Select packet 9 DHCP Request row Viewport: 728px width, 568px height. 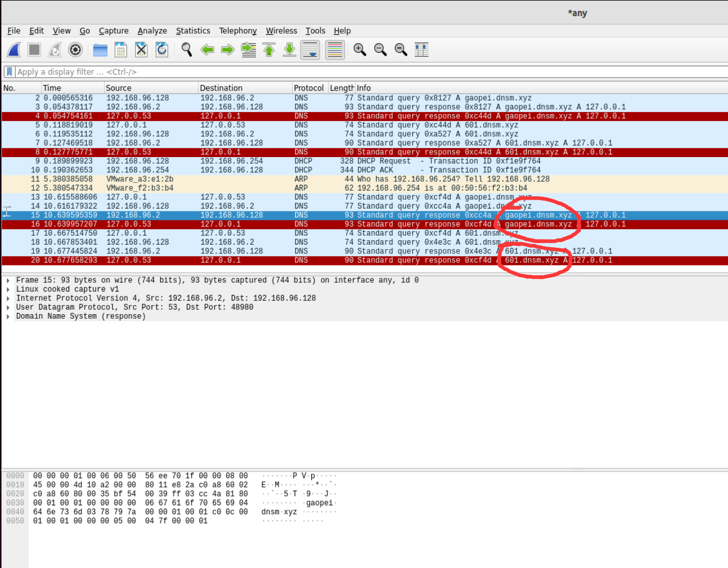(365, 161)
